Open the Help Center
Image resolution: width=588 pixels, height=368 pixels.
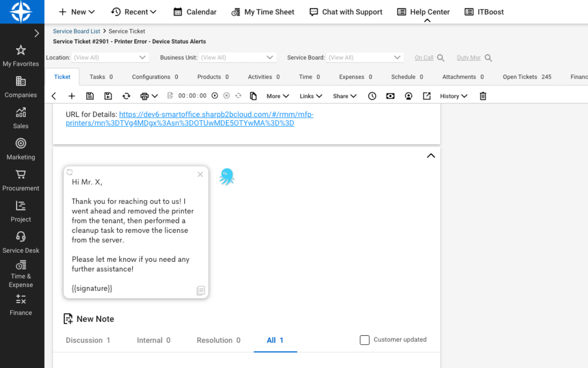pyautogui.click(x=424, y=12)
